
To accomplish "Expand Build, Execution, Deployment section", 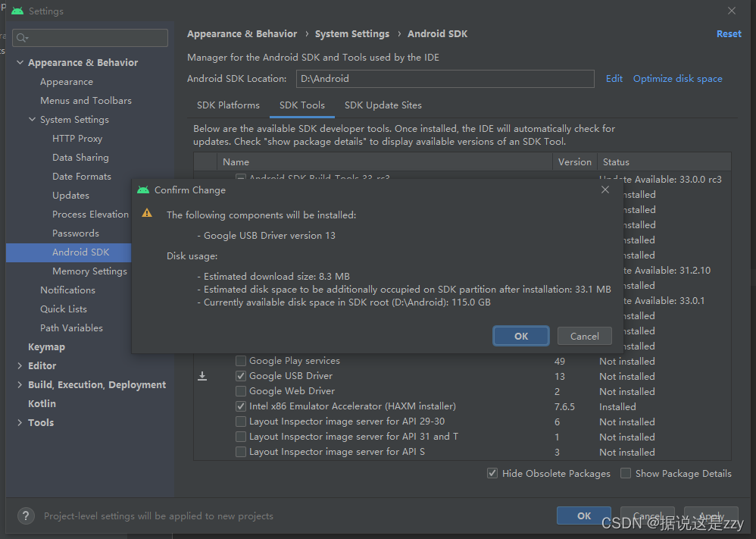I will pyautogui.click(x=20, y=384).
